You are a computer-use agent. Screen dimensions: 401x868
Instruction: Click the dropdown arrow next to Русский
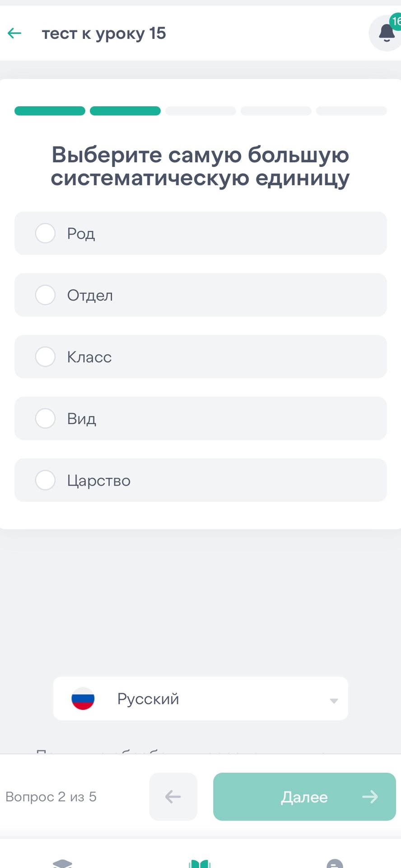coord(334,701)
